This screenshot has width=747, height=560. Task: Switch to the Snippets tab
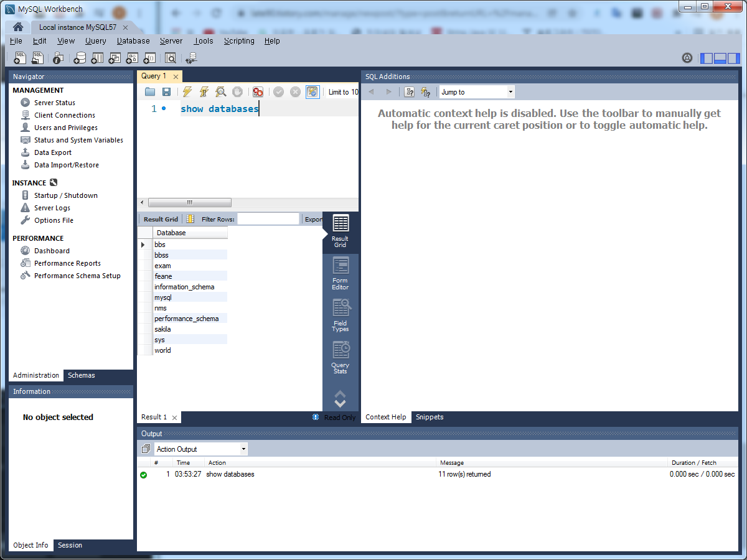(x=430, y=417)
